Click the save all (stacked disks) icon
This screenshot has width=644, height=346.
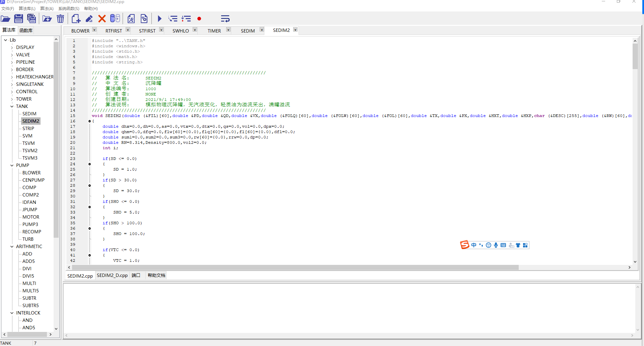click(x=31, y=19)
